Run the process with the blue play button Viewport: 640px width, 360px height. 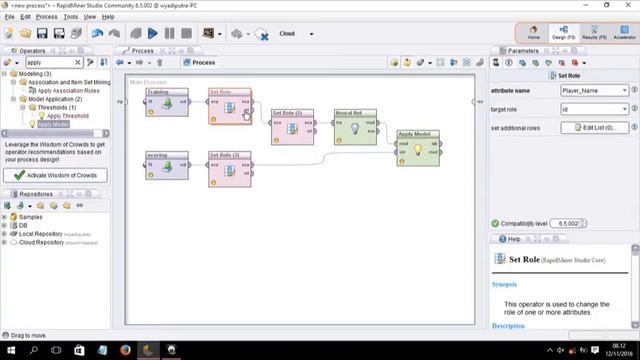(153, 33)
